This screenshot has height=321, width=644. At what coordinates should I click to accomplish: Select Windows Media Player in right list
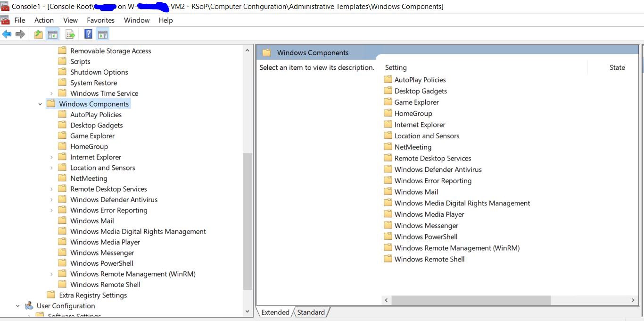click(x=429, y=214)
